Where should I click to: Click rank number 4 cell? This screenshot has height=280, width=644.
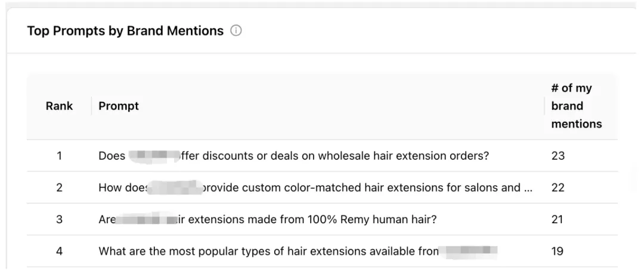tap(59, 251)
